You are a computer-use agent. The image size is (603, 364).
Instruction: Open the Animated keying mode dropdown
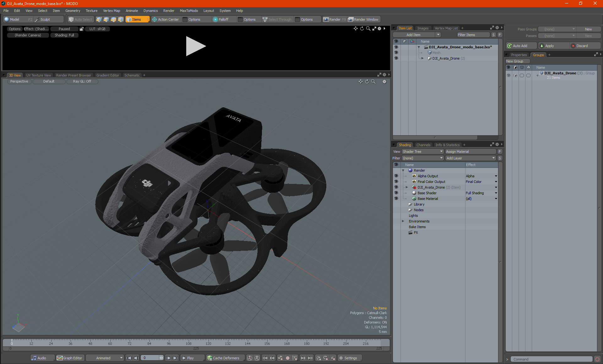click(105, 358)
